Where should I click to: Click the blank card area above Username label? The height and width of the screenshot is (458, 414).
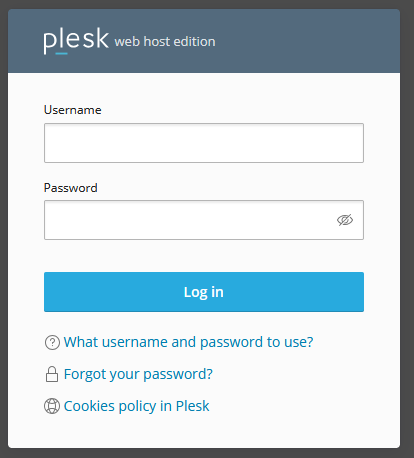tap(204, 88)
